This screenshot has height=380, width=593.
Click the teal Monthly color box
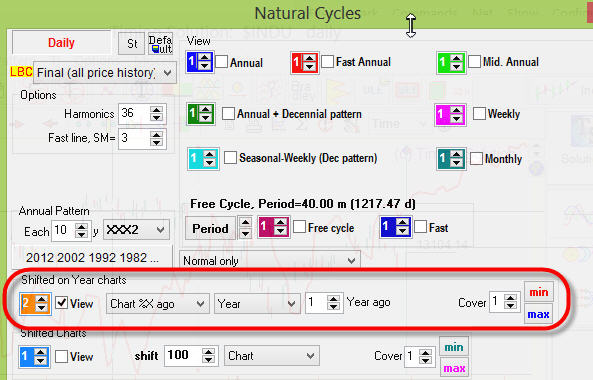(443, 159)
